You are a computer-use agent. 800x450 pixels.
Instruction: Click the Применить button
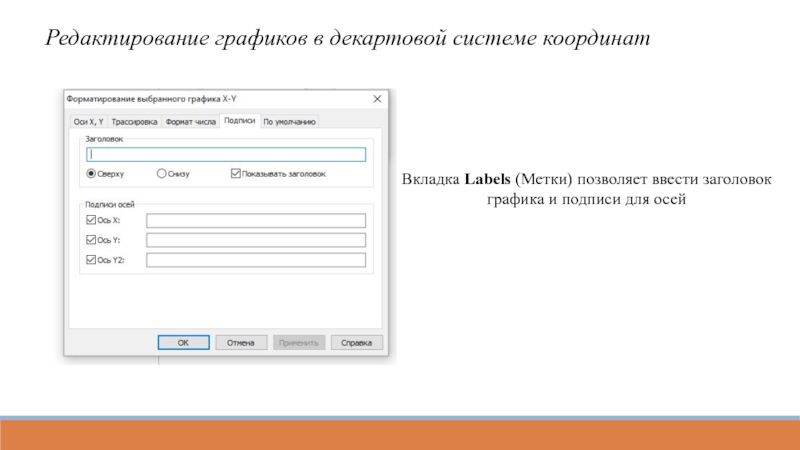pos(299,342)
